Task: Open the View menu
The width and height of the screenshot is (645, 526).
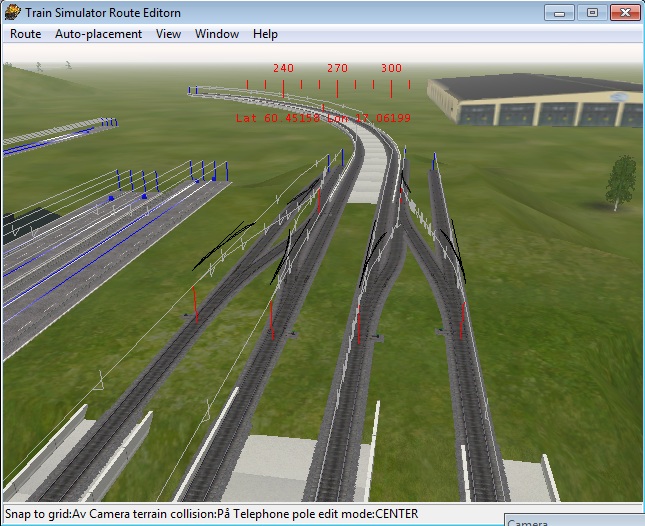Action: point(168,34)
